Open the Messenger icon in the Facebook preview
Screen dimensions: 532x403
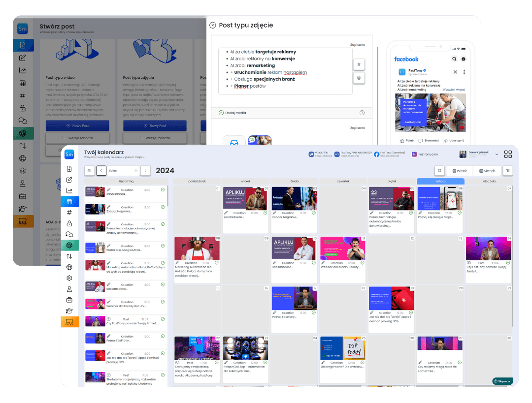pyautogui.click(x=464, y=59)
